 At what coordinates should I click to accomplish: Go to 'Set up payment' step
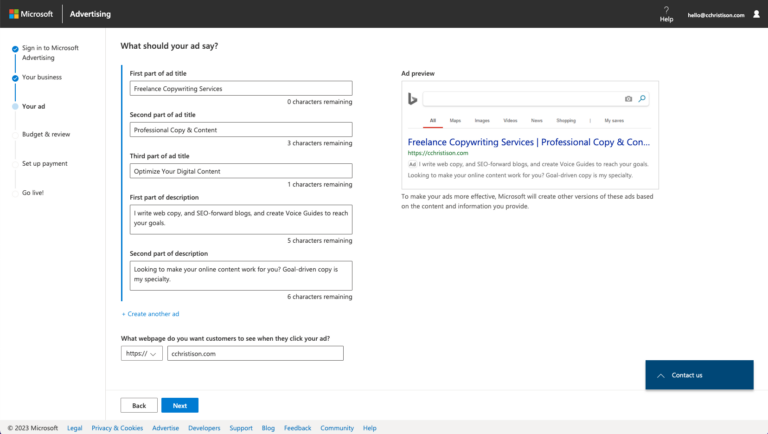tap(45, 164)
